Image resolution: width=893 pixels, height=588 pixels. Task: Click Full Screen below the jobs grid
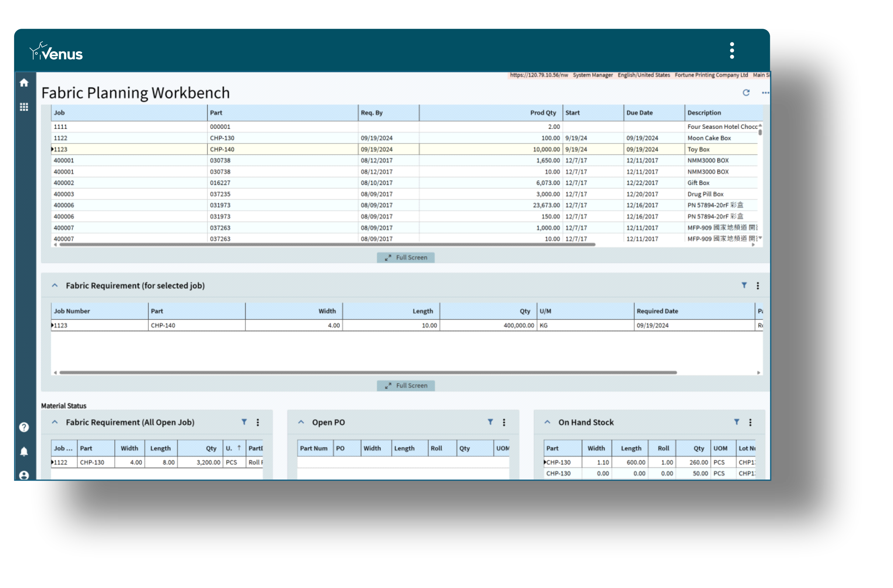point(406,258)
